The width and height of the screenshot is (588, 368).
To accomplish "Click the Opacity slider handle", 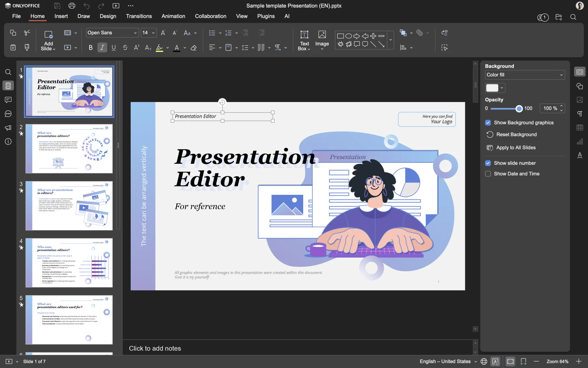I will click(519, 109).
